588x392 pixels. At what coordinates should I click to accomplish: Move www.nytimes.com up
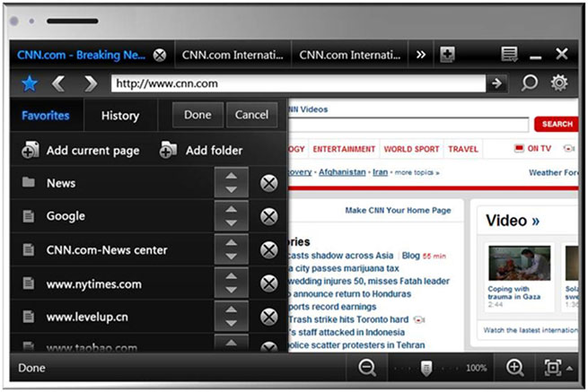click(x=232, y=275)
